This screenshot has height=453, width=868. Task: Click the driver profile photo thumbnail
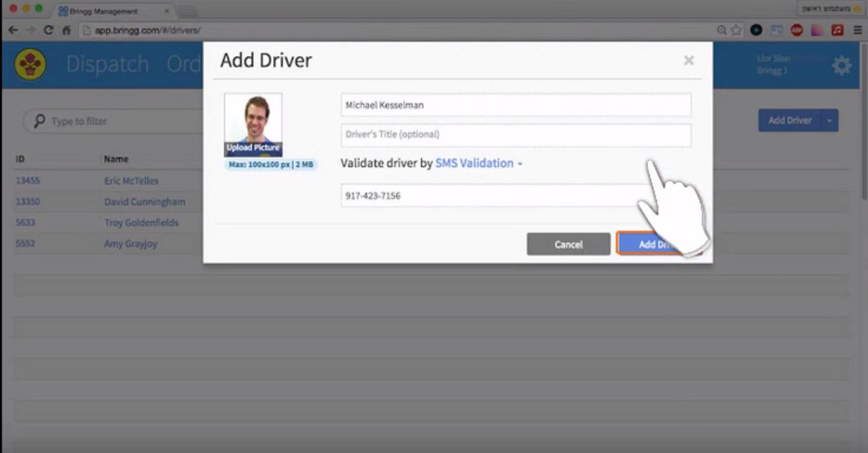(253, 125)
